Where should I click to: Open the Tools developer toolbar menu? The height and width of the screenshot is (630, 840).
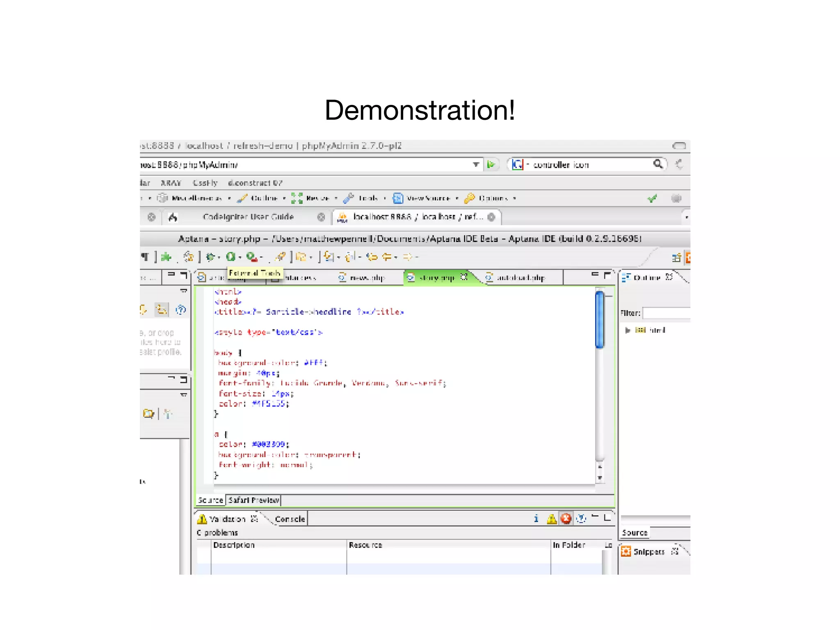365,199
